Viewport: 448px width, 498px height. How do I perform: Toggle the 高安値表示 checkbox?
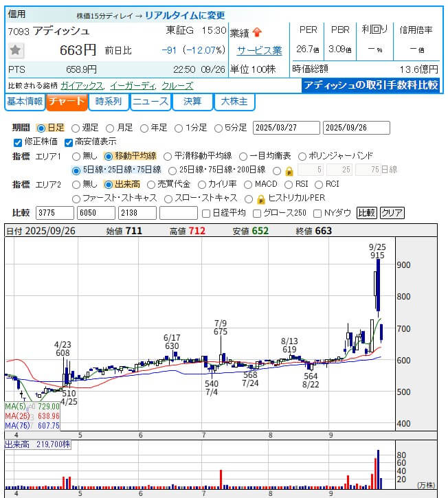pos(69,142)
